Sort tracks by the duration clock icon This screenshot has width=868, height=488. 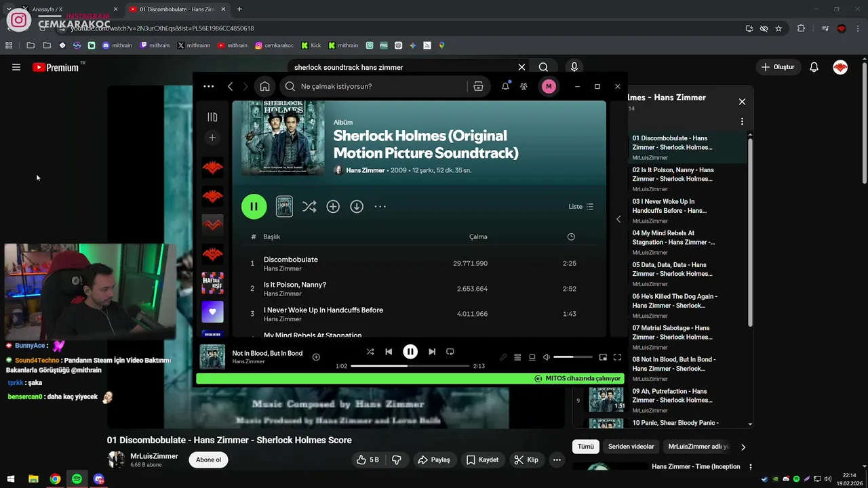pyautogui.click(x=571, y=237)
